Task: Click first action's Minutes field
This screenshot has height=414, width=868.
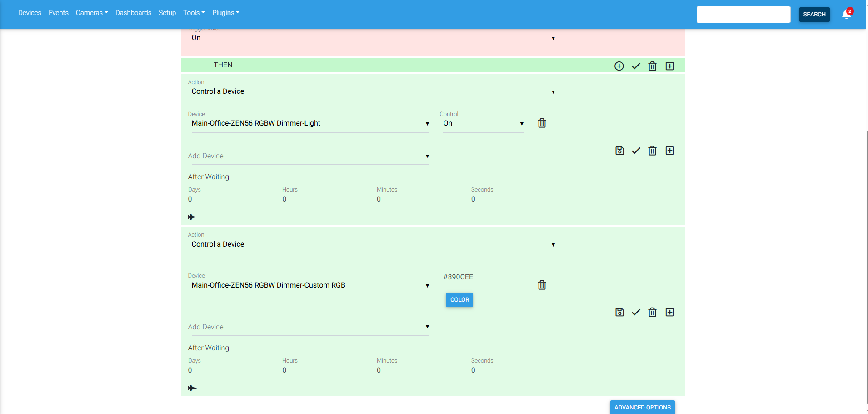Action: tap(416, 199)
